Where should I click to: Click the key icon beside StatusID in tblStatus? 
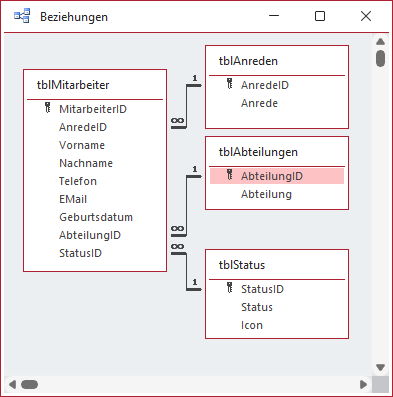pyautogui.click(x=230, y=288)
